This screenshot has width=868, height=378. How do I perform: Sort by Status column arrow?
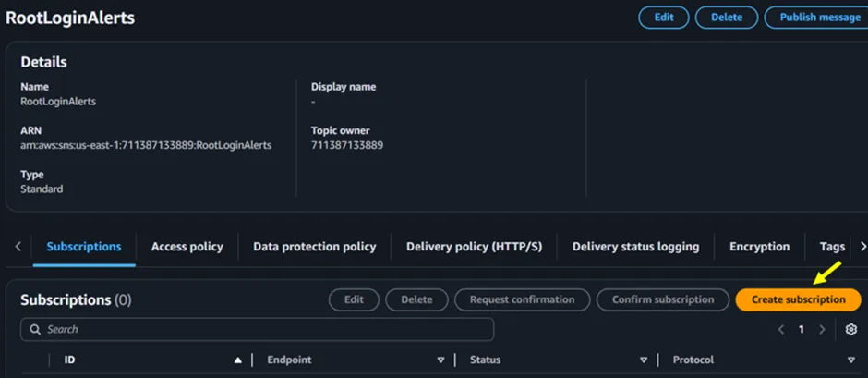(x=644, y=360)
